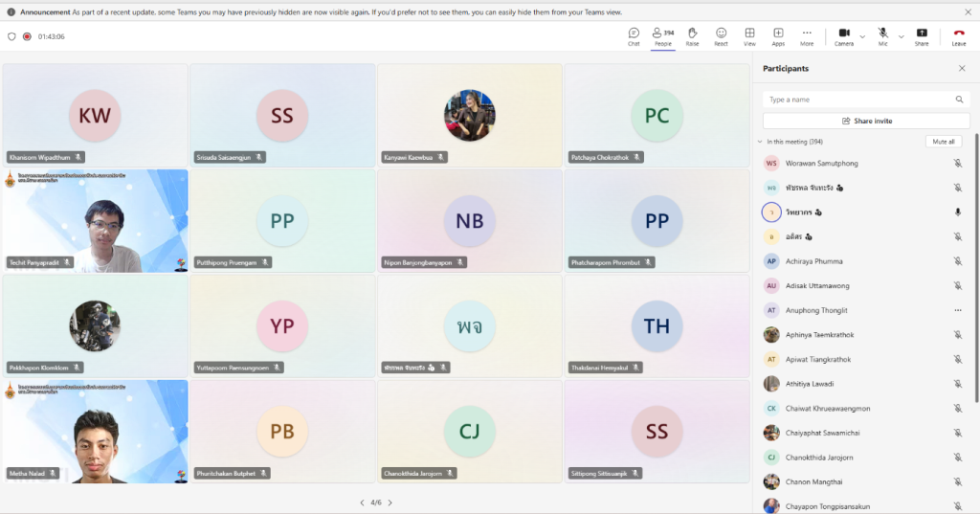
Task: Raise your hand in the meeting
Action: click(x=692, y=36)
